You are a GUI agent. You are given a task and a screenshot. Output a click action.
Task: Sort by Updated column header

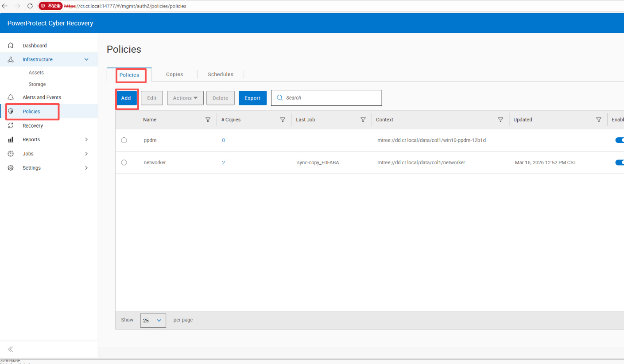(523, 120)
